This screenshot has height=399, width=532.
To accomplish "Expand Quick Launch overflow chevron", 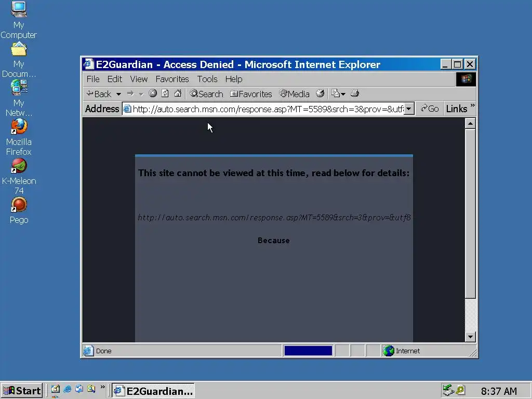I will pyautogui.click(x=102, y=387).
